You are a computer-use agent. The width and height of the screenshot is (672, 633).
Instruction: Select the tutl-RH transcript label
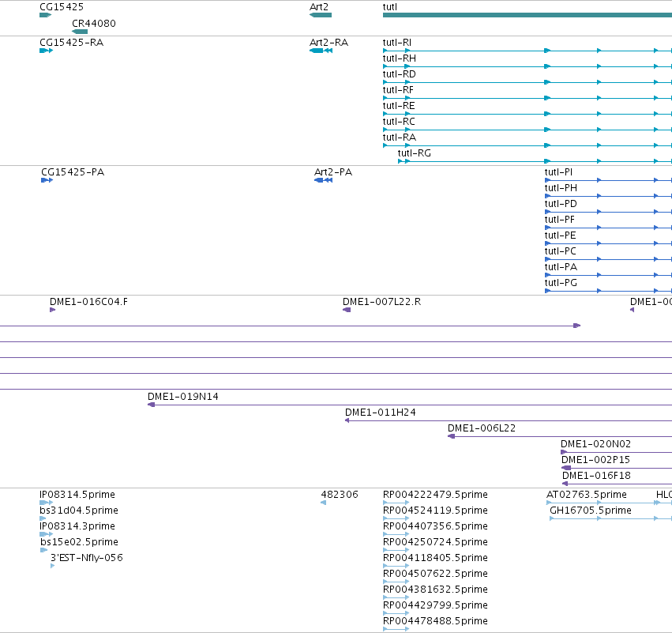(x=400, y=58)
